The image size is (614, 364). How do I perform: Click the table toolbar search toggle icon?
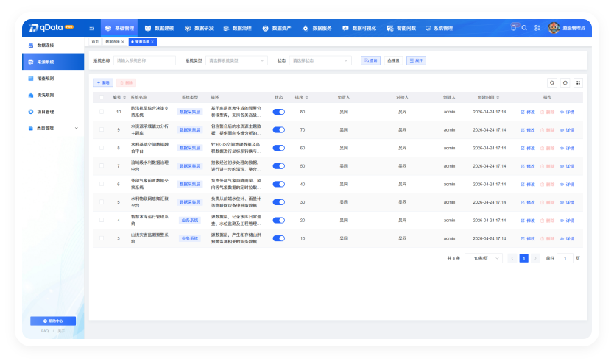[x=551, y=82]
